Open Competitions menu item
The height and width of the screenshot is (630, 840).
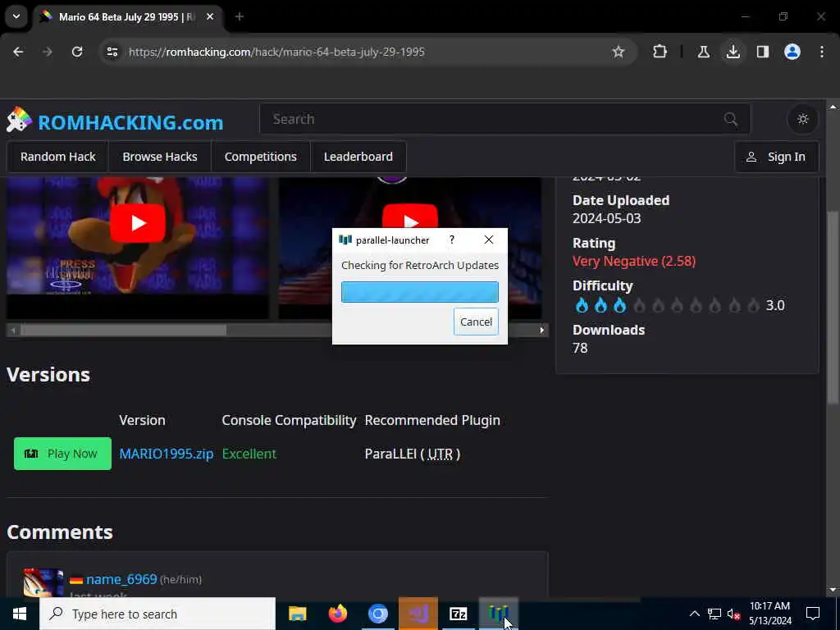pyautogui.click(x=260, y=157)
